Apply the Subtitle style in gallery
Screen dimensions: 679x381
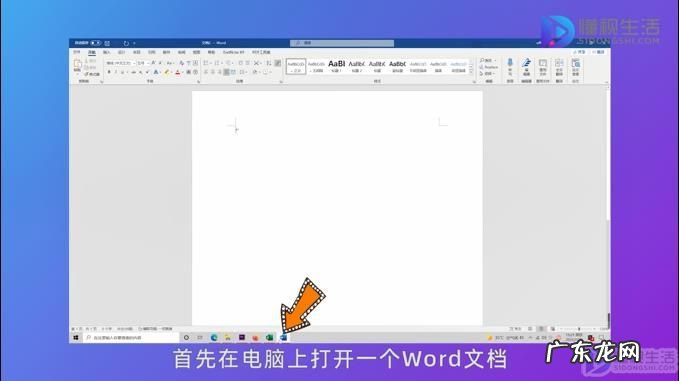397,66
